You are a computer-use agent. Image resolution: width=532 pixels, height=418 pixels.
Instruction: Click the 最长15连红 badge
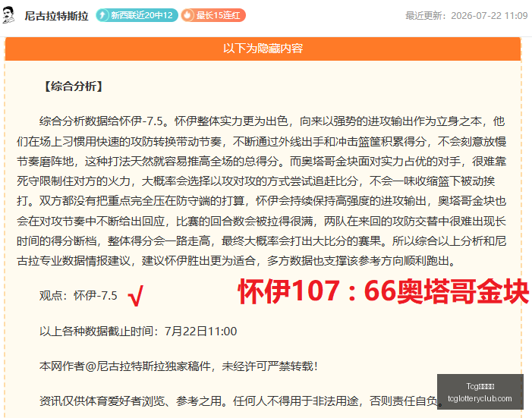(213, 15)
